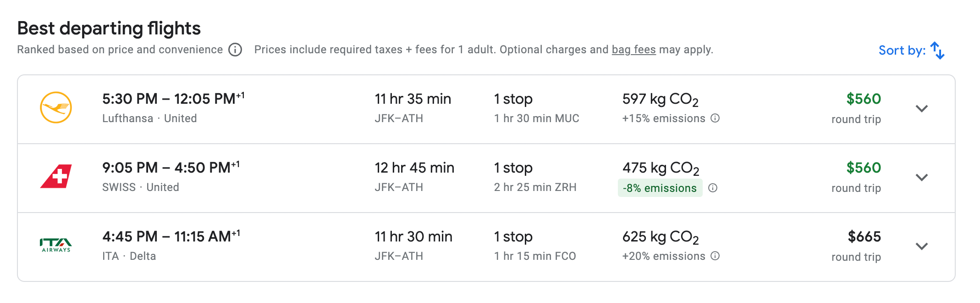Screen dimensions: 980x303
Task: Click the Best departing flights heading
Action: click(108, 28)
